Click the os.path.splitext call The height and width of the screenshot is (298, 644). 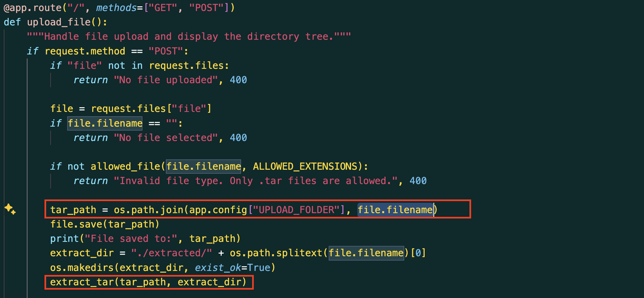[276, 253]
